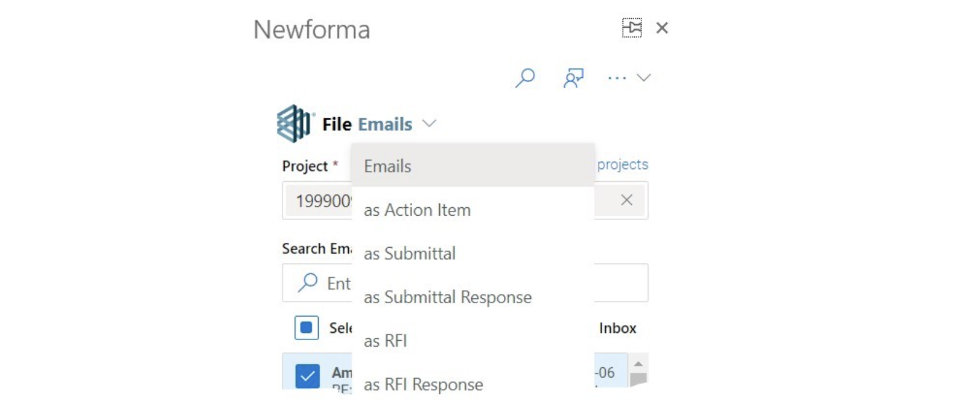Pin the Newforma task pane

(x=632, y=28)
